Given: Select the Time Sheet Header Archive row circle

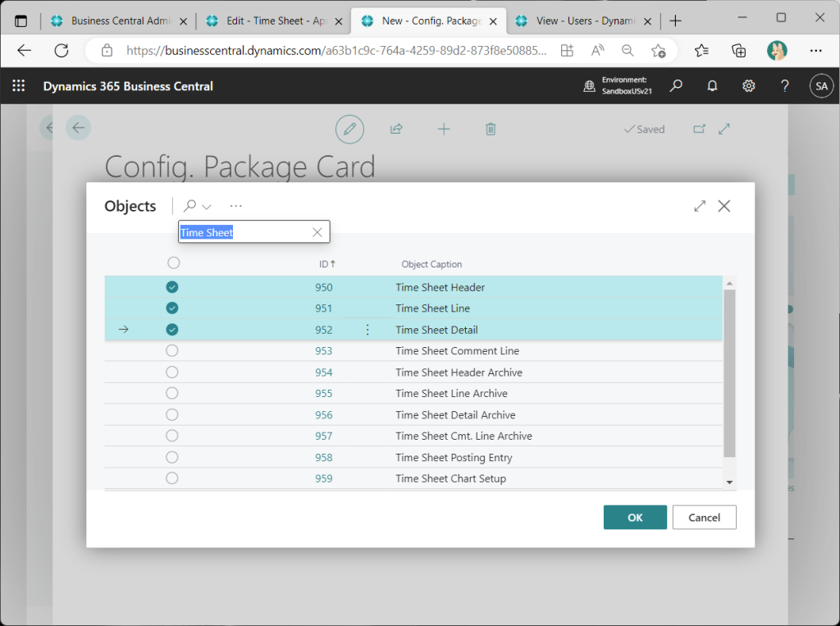Looking at the screenshot, I should coord(172,372).
